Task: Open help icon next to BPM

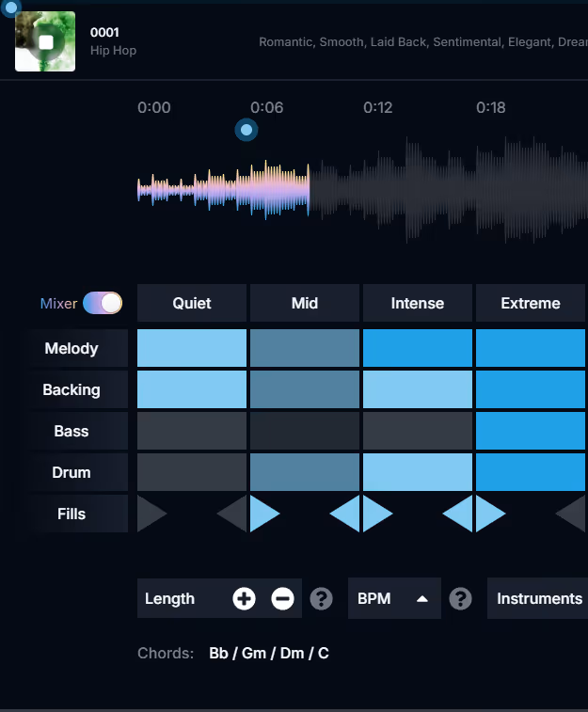Action: pyautogui.click(x=460, y=598)
